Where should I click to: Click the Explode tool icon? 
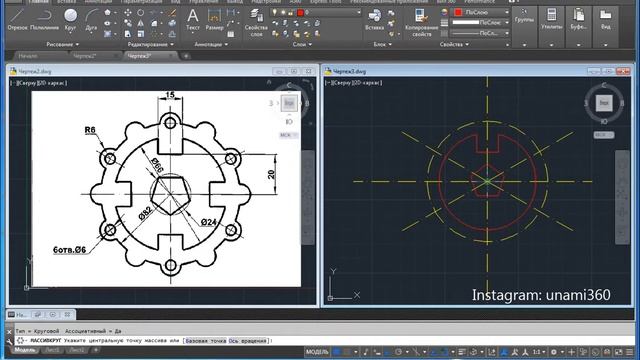pyautogui.click(x=172, y=23)
